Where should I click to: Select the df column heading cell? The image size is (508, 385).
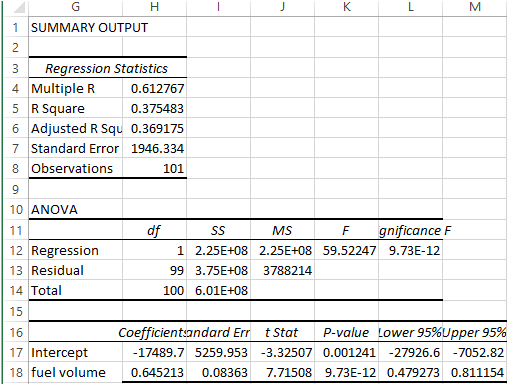pos(154,230)
